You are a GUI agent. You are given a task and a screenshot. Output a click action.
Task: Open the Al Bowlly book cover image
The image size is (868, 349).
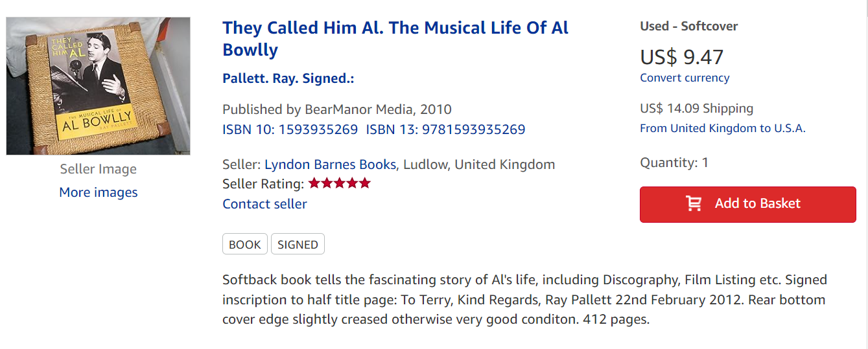click(x=98, y=86)
